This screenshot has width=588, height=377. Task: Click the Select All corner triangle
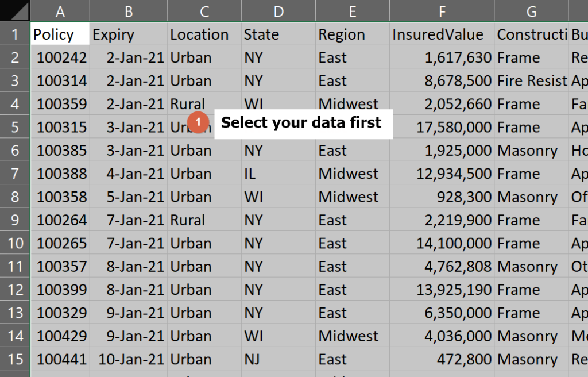15,10
